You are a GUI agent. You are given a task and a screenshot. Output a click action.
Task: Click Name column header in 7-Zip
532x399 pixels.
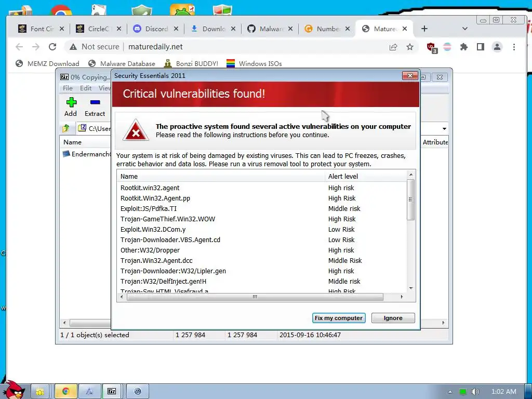[72, 142]
